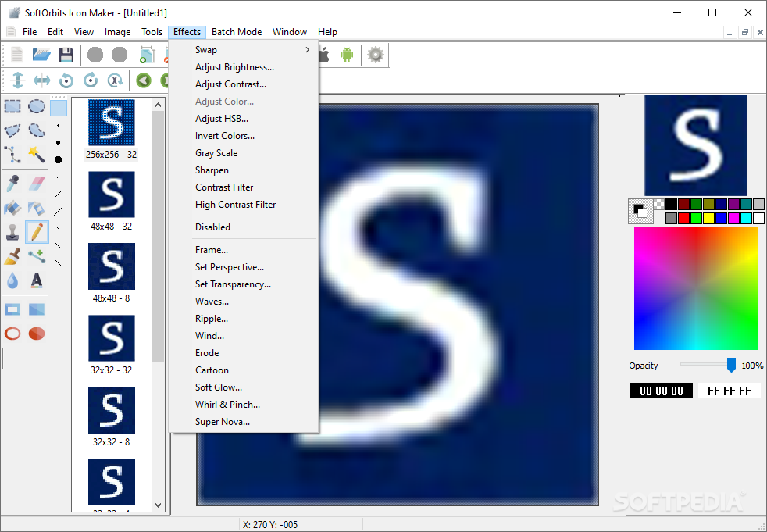This screenshot has width=767, height=532.
Task: Choose the largest round brush size
Action: pyautogui.click(x=59, y=159)
